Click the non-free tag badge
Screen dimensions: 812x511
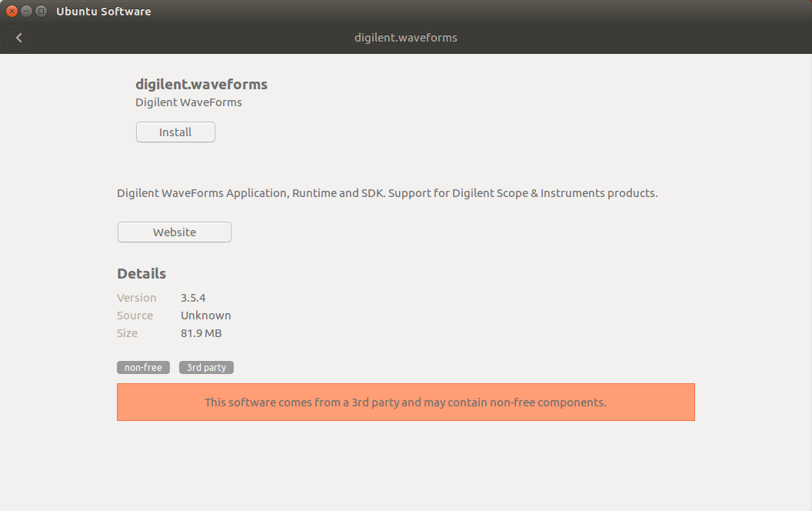pos(144,367)
